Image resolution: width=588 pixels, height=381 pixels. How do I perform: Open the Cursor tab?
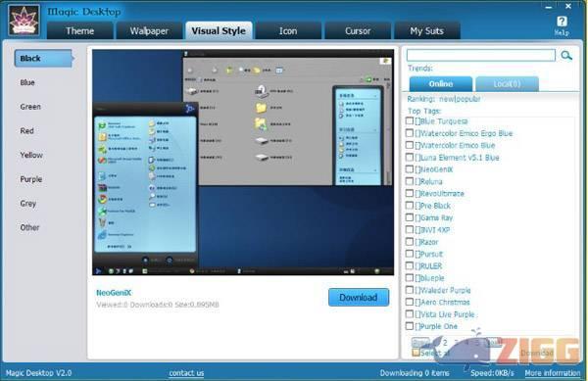358,30
